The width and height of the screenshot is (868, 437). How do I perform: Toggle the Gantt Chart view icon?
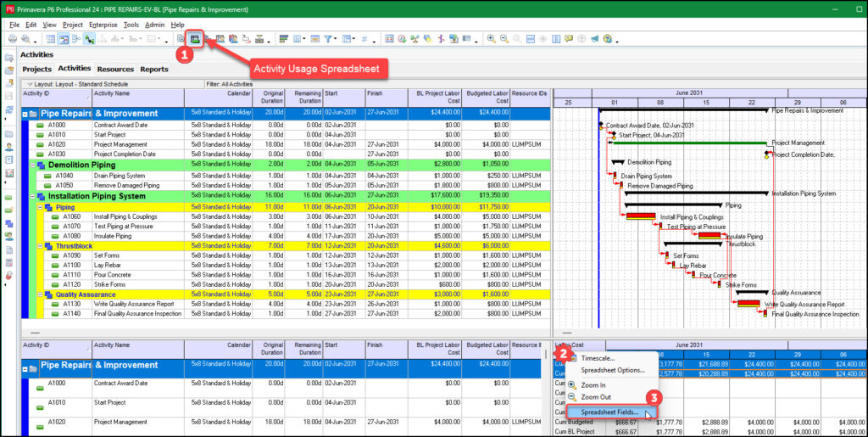click(64, 39)
